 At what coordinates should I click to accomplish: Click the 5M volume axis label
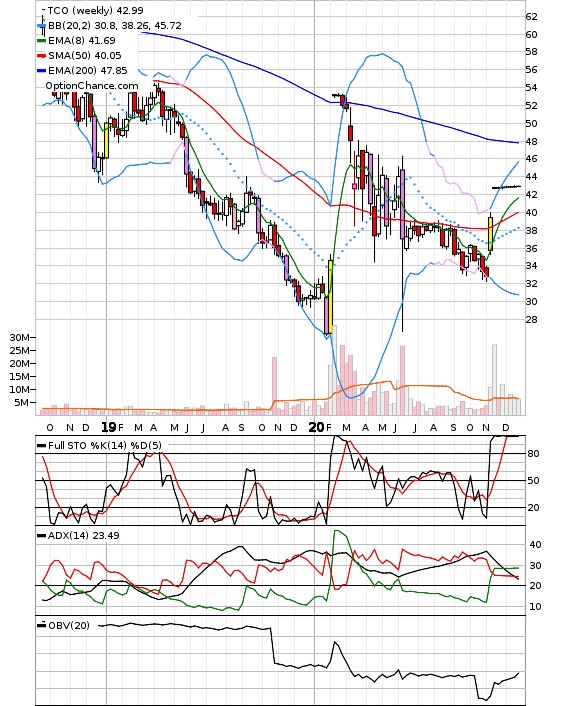[22, 403]
